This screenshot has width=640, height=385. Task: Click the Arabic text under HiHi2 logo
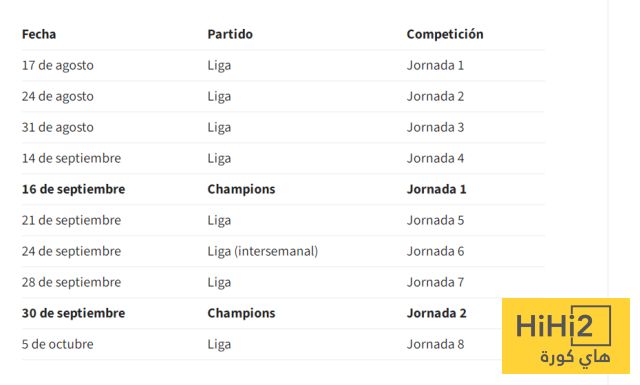click(x=575, y=358)
